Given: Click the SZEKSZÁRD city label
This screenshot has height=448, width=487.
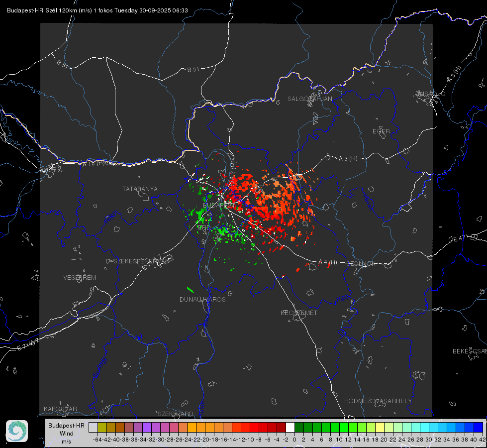Looking at the screenshot, I should [x=176, y=414].
